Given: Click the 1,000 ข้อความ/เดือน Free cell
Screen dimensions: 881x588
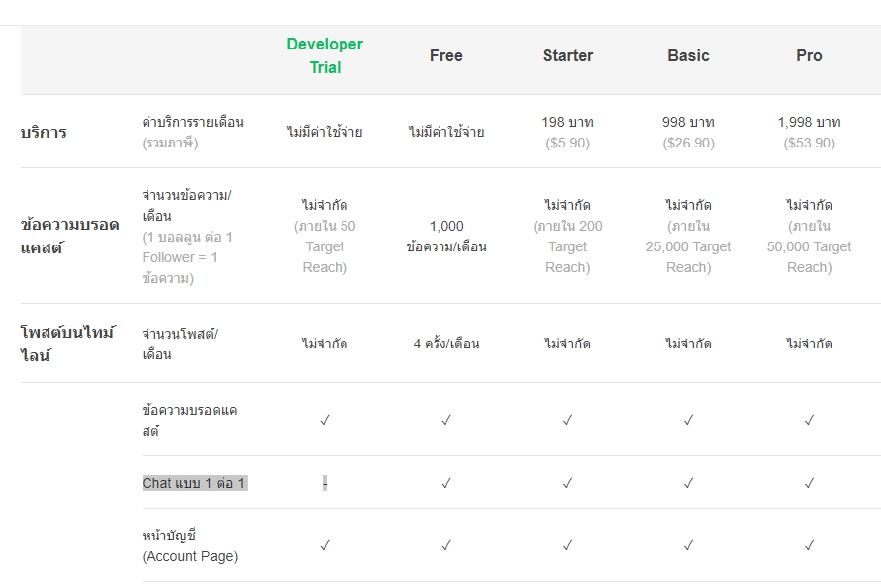Looking at the screenshot, I should click(446, 236).
